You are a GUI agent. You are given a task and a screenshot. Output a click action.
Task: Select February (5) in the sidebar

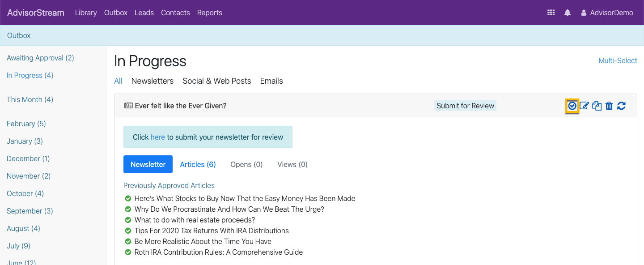pos(26,124)
